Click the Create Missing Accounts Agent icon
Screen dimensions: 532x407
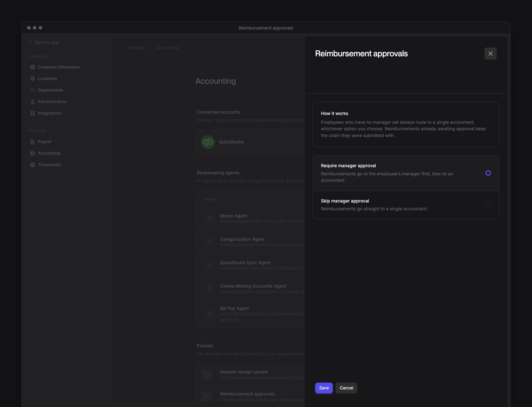(210, 289)
